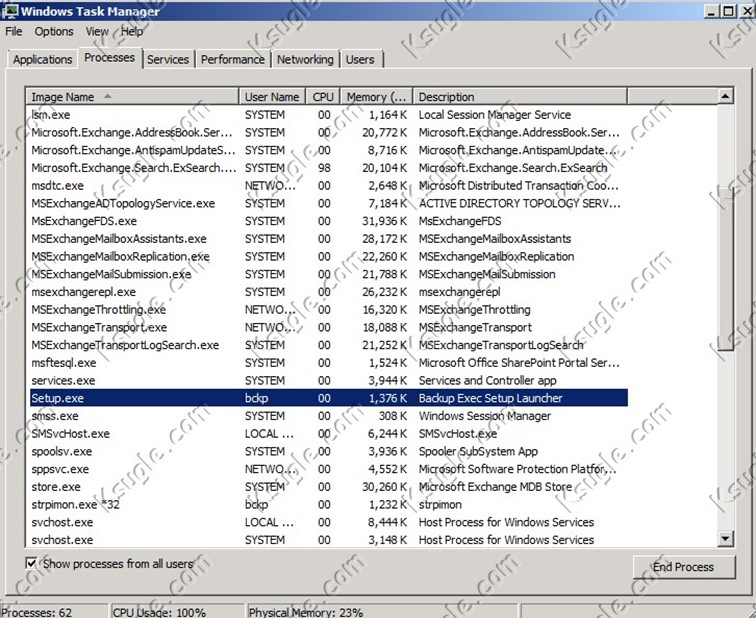This screenshot has height=618, width=756.
Task: Select the spoolsv.exe process
Action: [328, 451]
